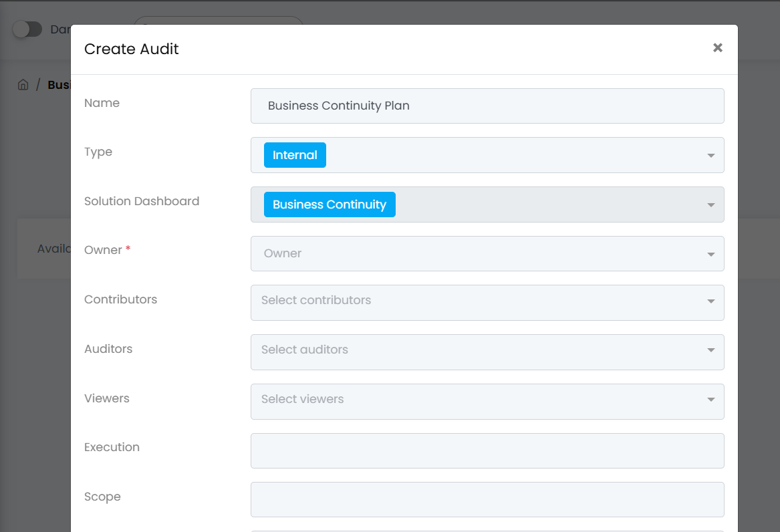Screen dimensions: 780x532
Task: Edit the Name field with Business Continuity Plan
Action: coord(487,106)
